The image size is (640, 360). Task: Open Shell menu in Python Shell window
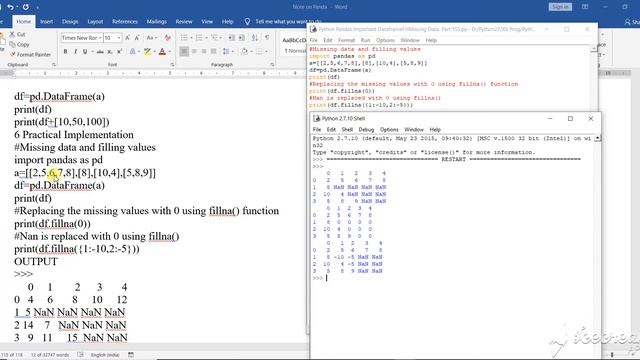click(347, 129)
